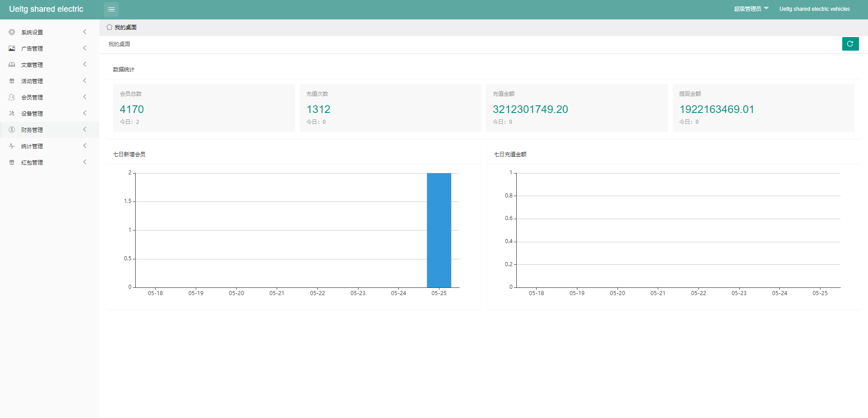This screenshot has width=868, height=418.
Task: Click the statistics management pulse icon
Action: pyautogui.click(x=12, y=146)
